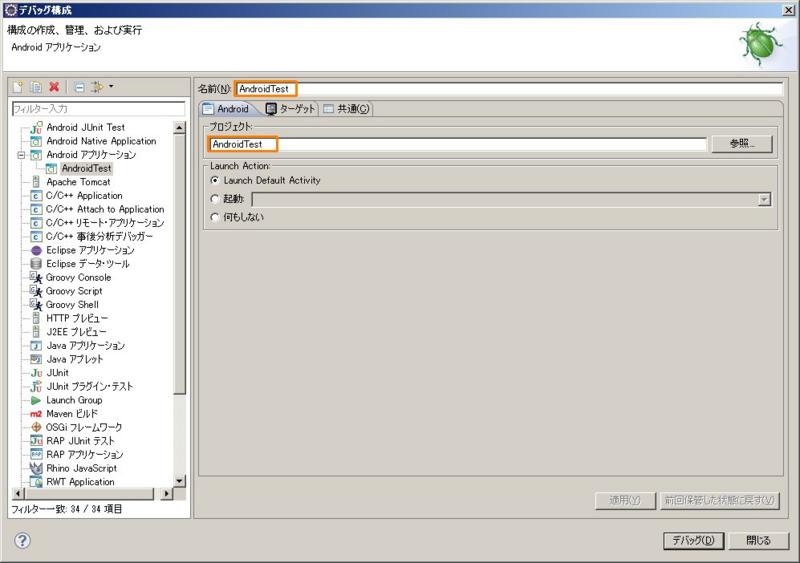Viewport: 800px width, 563px height.
Task: Click the プロジェクト project input field
Action: point(458,144)
